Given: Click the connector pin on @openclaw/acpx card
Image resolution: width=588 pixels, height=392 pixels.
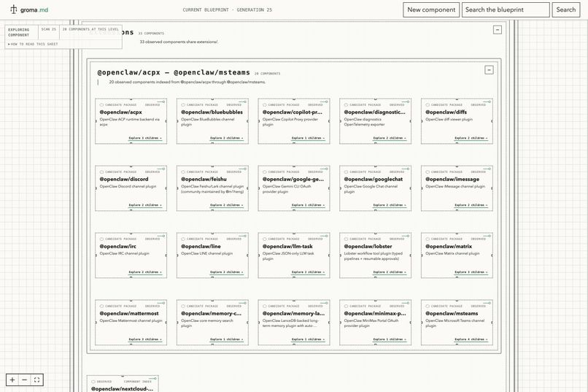Looking at the screenshot, I should coord(162,101).
